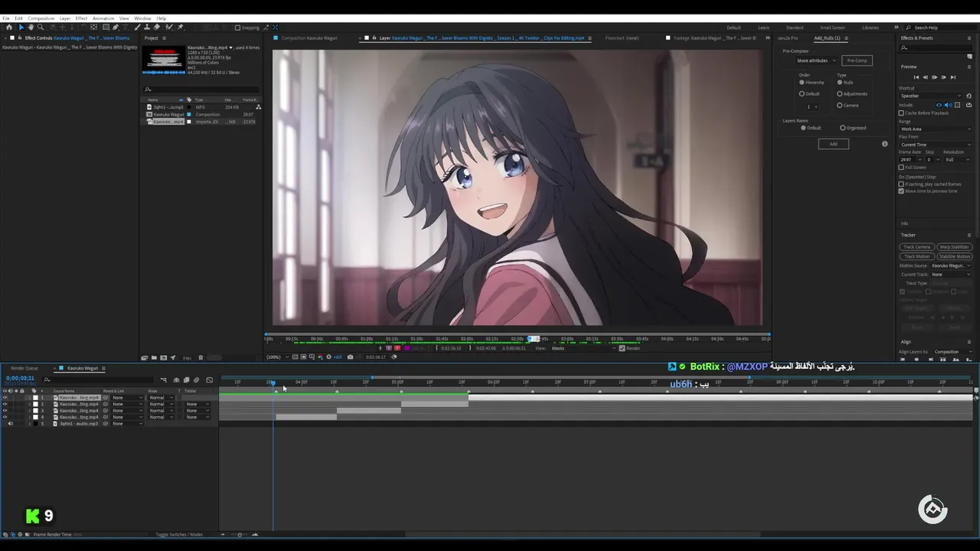Select the Hand tool
The image size is (980, 551).
tap(31, 28)
